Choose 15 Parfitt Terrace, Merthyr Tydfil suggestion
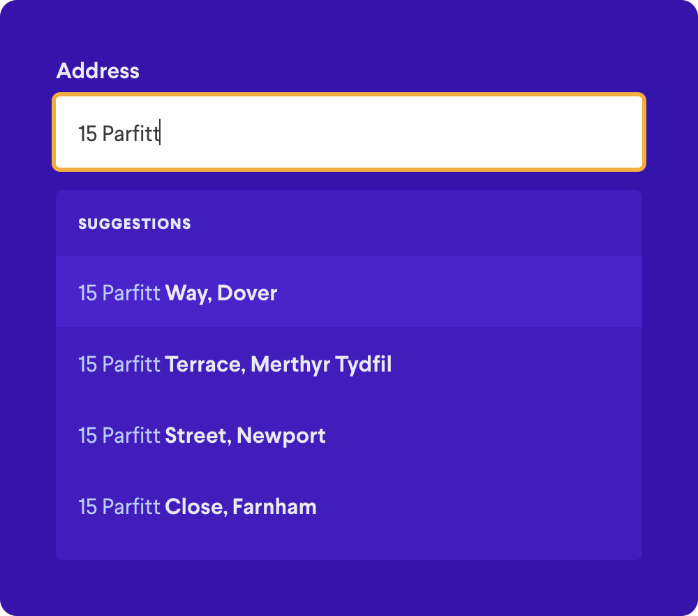Viewport: 698px width, 616px height. point(349,363)
